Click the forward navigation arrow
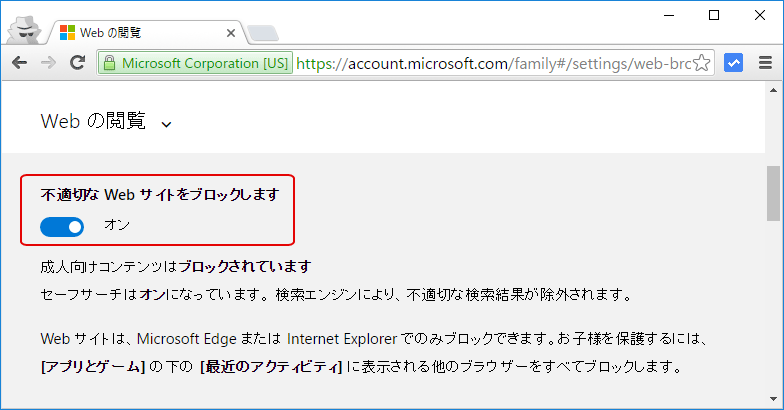The width and height of the screenshot is (784, 410). click(x=48, y=62)
